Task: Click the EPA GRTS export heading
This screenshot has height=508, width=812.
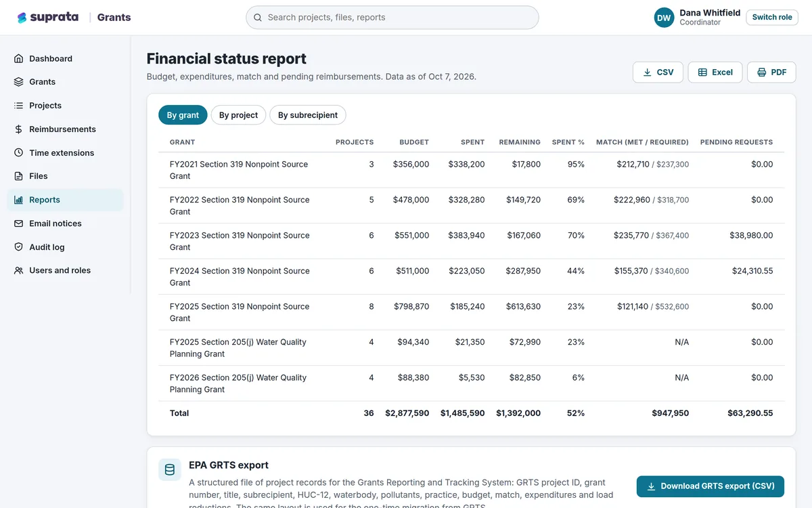Action: [229, 465]
